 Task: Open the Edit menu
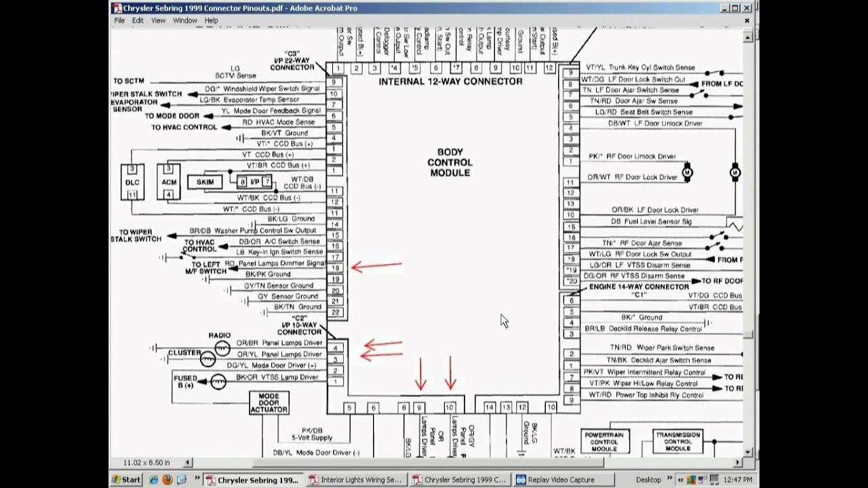[138, 20]
